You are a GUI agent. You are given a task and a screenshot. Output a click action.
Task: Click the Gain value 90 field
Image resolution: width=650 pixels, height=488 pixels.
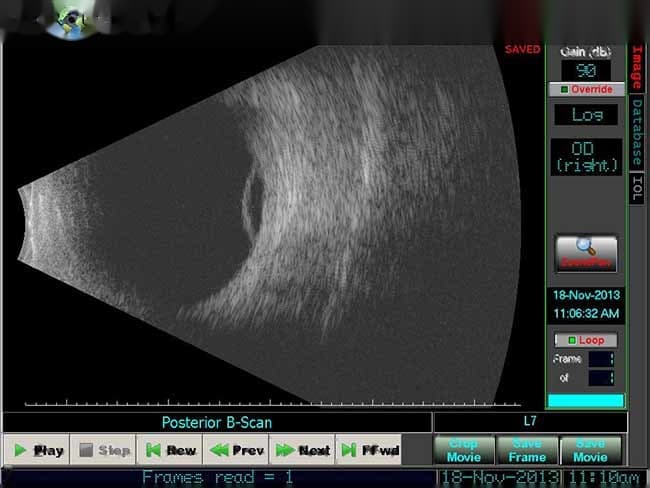(x=586, y=70)
